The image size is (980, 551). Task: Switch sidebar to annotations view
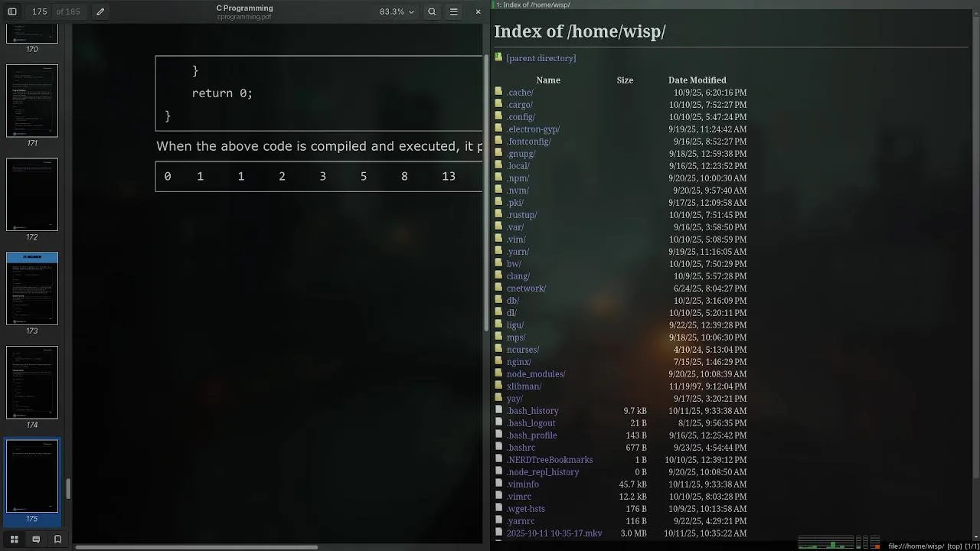(x=35, y=540)
